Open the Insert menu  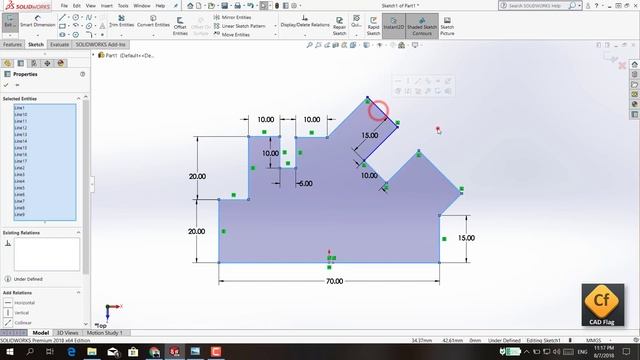(107, 6)
